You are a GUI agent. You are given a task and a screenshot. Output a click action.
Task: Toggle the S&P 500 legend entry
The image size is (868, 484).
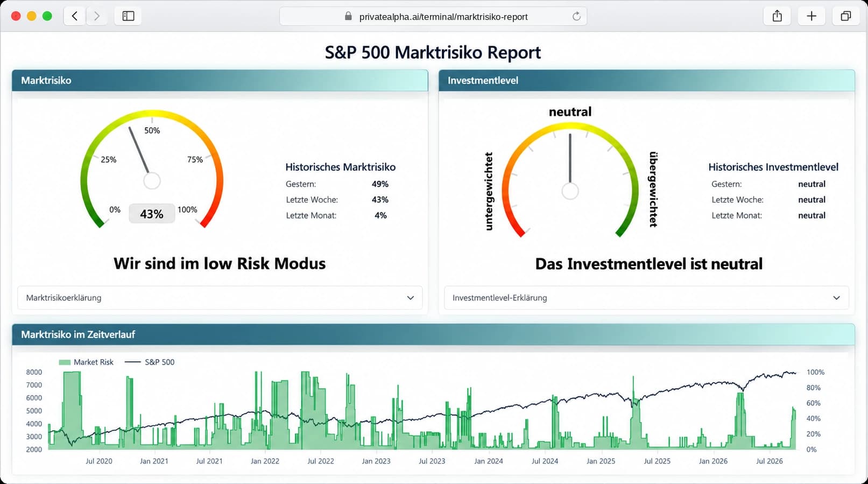click(150, 362)
